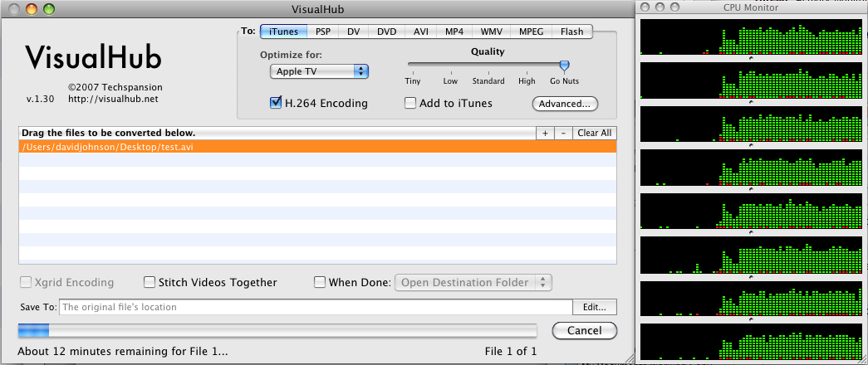Image resolution: width=868 pixels, height=365 pixels.
Task: Click the first CPU graph in CPU Monitor
Action: [751, 36]
